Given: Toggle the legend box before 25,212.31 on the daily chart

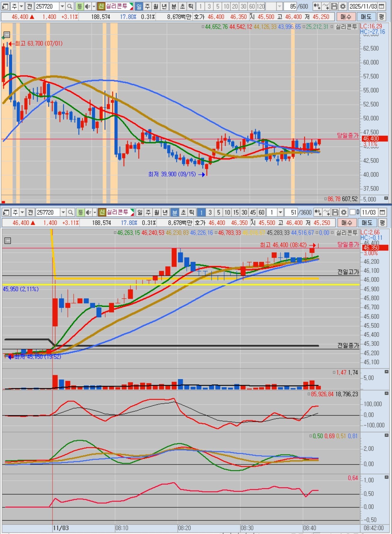Looking at the screenshot, I should click(x=304, y=27).
